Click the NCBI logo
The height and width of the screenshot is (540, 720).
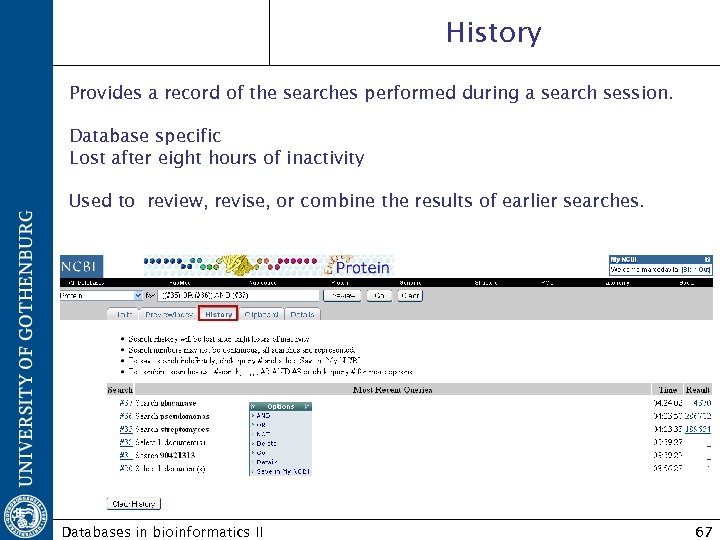[81, 266]
